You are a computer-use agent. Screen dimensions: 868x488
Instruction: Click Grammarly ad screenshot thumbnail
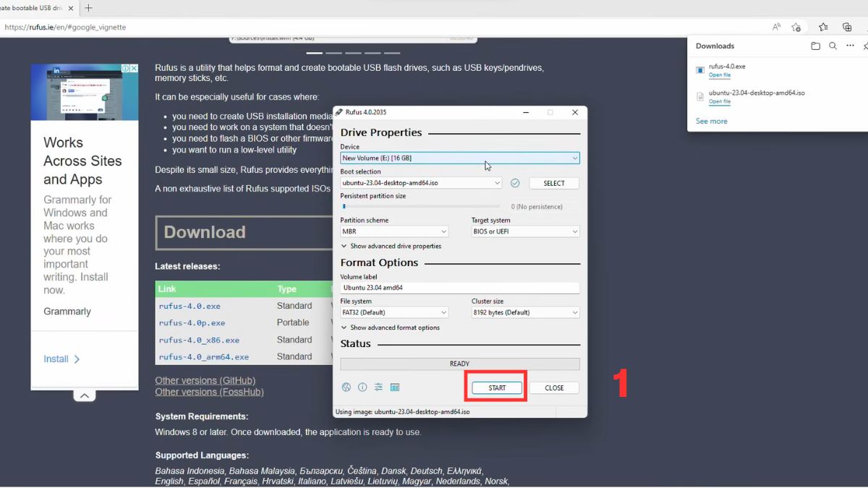(85, 93)
